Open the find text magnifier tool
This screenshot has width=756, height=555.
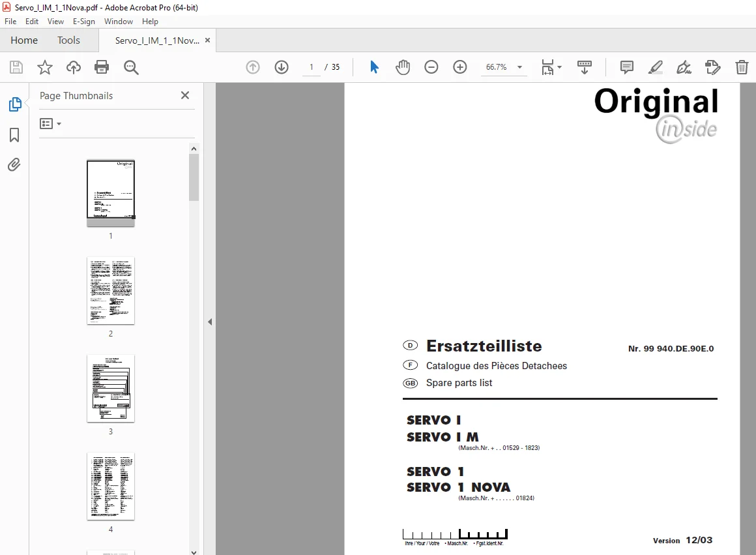pos(131,67)
